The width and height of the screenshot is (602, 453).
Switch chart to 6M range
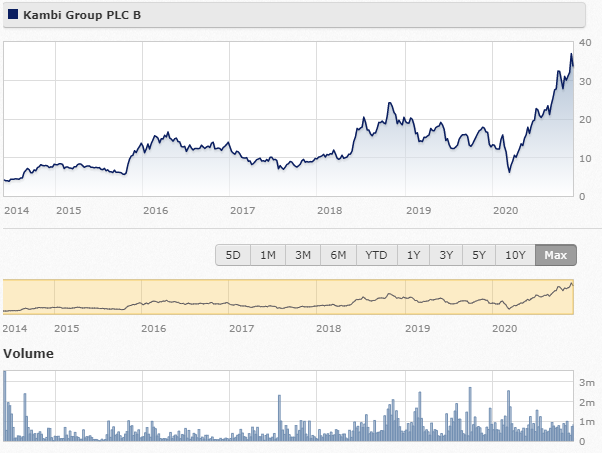338,255
